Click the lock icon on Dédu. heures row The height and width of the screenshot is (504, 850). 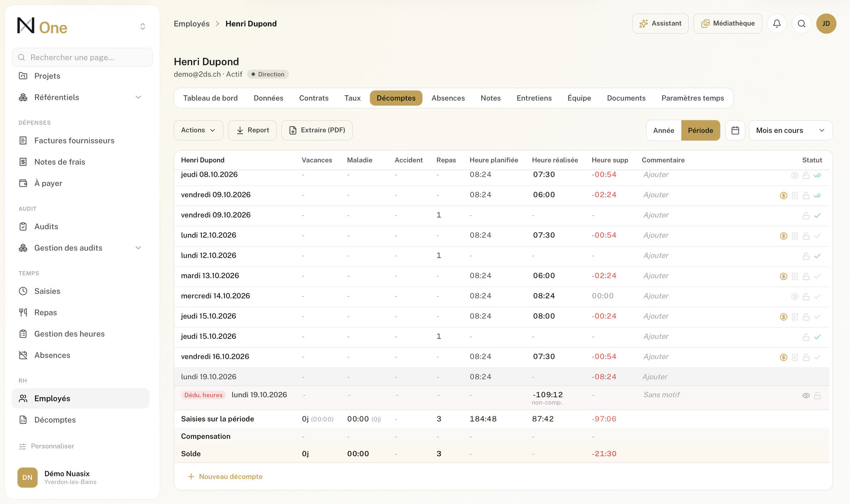tap(817, 395)
